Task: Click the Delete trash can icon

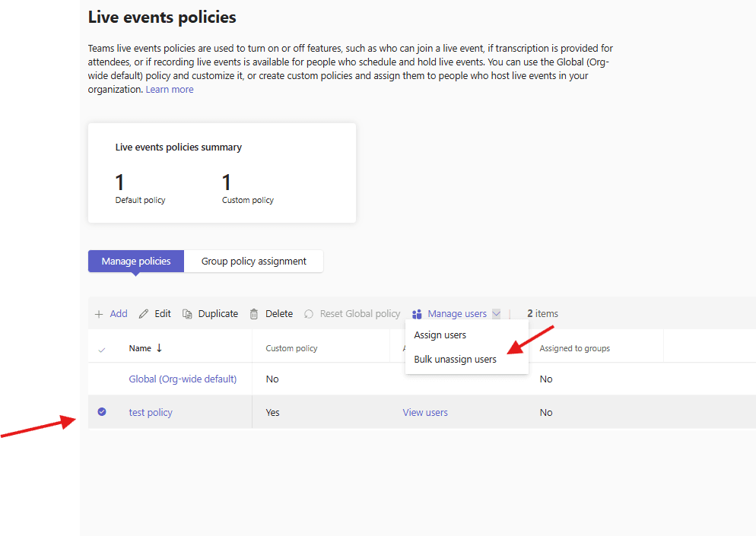Action: [254, 314]
